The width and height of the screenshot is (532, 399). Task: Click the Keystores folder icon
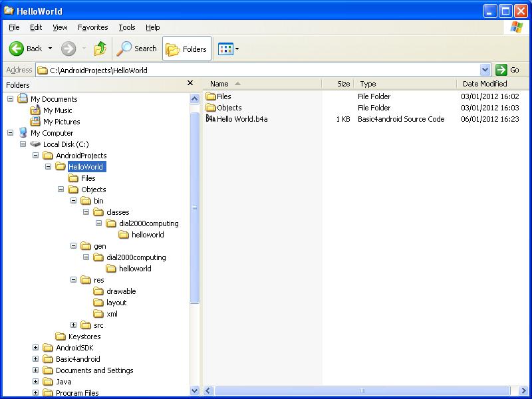click(x=61, y=336)
